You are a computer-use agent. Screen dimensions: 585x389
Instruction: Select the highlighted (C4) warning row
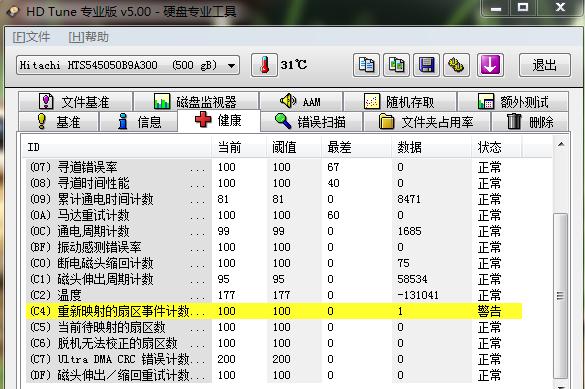click(274, 311)
